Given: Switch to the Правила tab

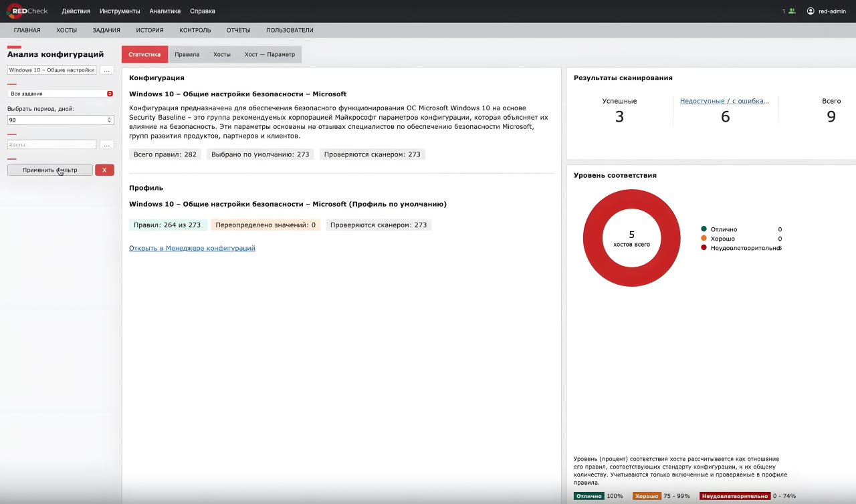Looking at the screenshot, I should pos(187,54).
